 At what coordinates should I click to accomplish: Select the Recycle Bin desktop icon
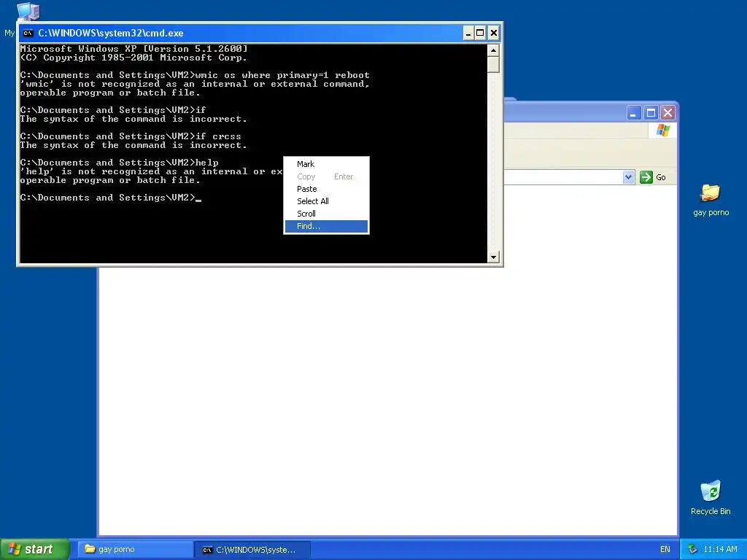point(711,497)
